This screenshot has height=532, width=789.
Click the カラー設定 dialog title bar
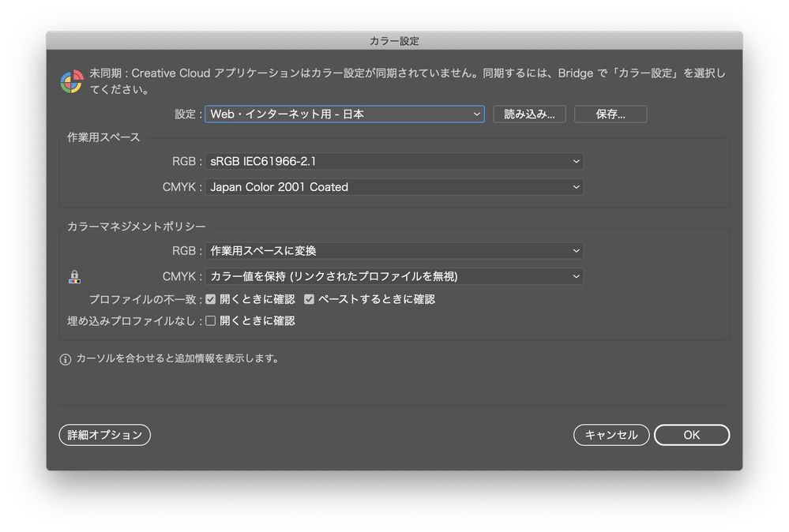click(394, 41)
